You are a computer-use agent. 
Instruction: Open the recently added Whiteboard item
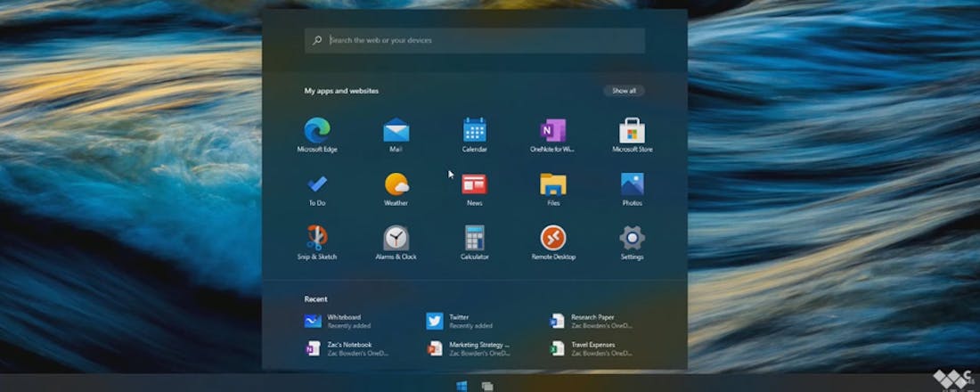tap(338, 321)
